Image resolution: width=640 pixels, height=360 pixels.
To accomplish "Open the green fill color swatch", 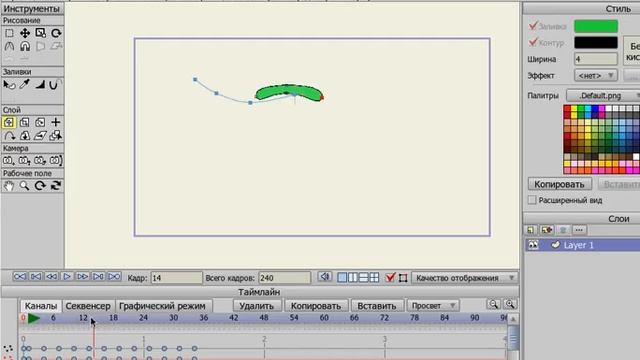I will coord(596,26).
